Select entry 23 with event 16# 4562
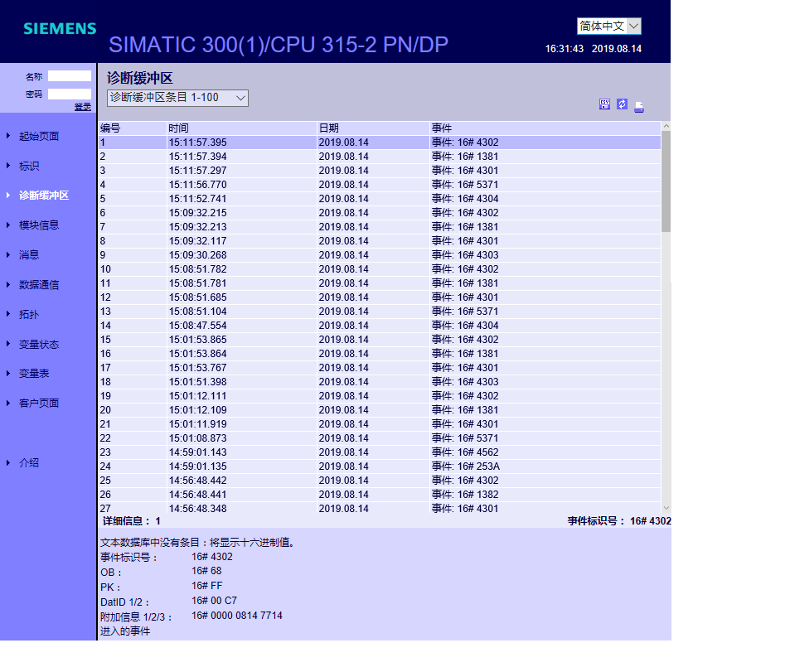This screenshot has width=790, height=672. pyautogui.click(x=380, y=453)
